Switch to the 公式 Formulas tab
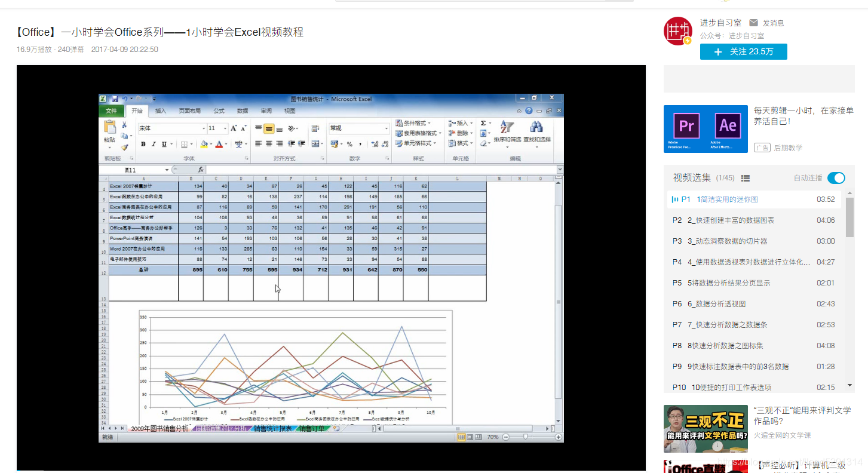868x473 pixels. [219, 111]
